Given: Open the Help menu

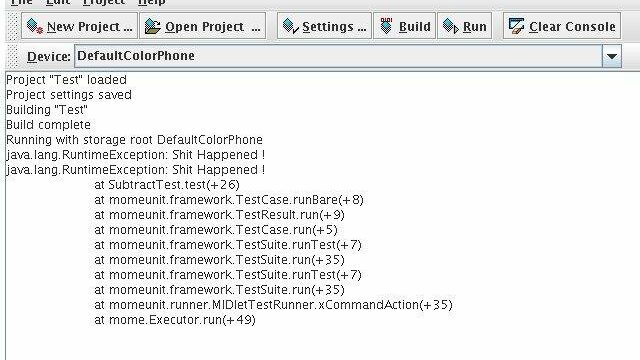Looking at the screenshot, I should [151, 2].
